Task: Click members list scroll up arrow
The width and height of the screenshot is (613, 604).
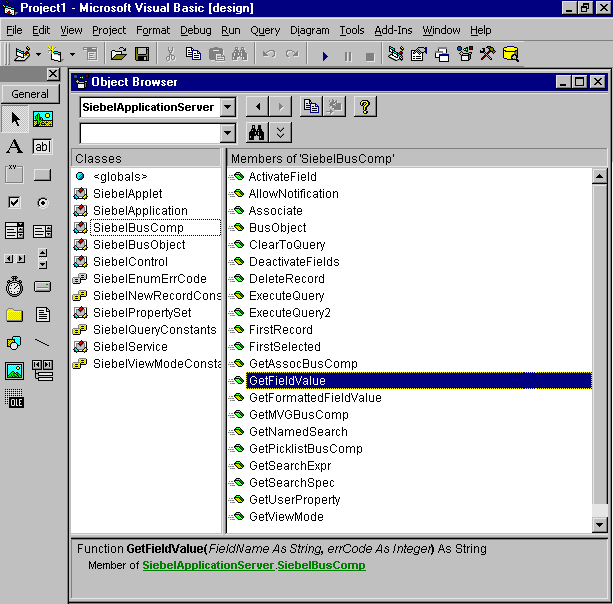Action: (599, 176)
